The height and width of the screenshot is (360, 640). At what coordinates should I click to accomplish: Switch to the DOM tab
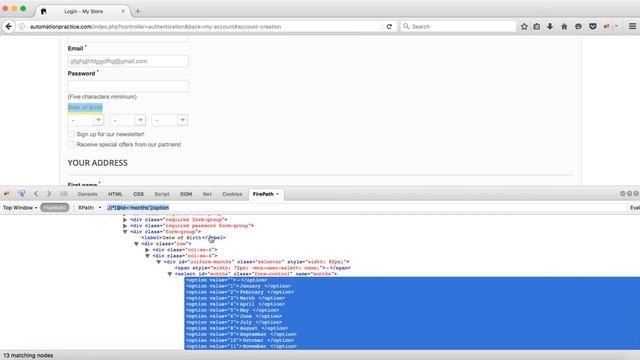coord(186,194)
